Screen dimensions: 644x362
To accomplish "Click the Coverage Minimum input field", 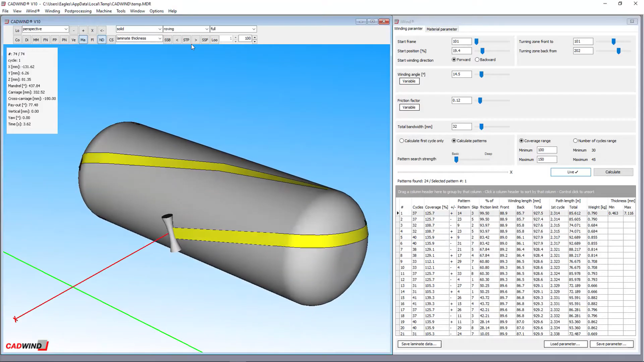I will pos(547,150).
